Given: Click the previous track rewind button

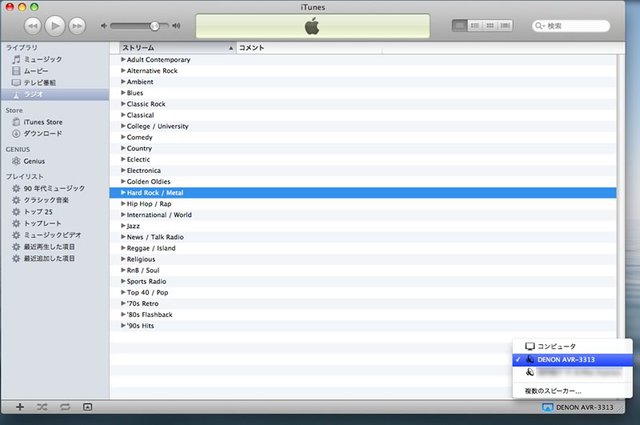Looking at the screenshot, I should pos(33,26).
